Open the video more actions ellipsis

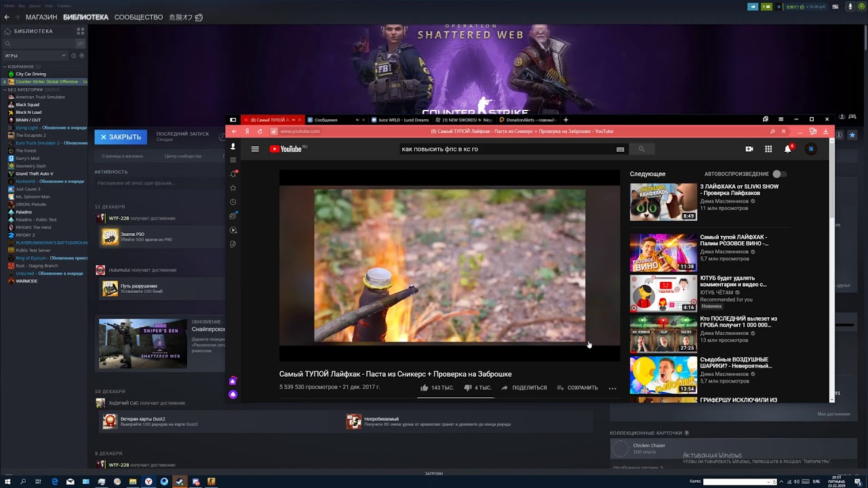pyautogui.click(x=612, y=388)
